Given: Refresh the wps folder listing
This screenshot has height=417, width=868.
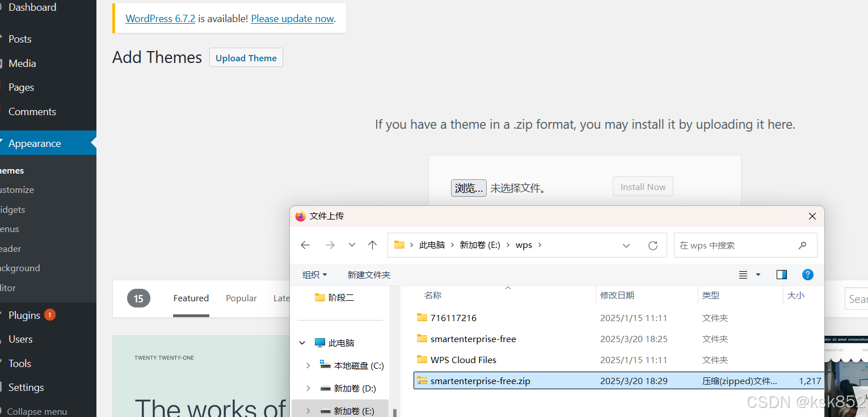Looking at the screenshot, I should [653, 245].
